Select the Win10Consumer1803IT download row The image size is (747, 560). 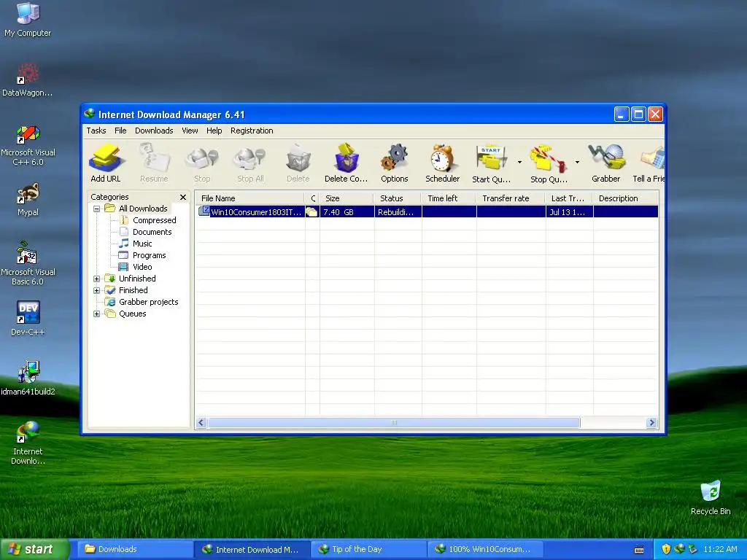click(427, 212)
